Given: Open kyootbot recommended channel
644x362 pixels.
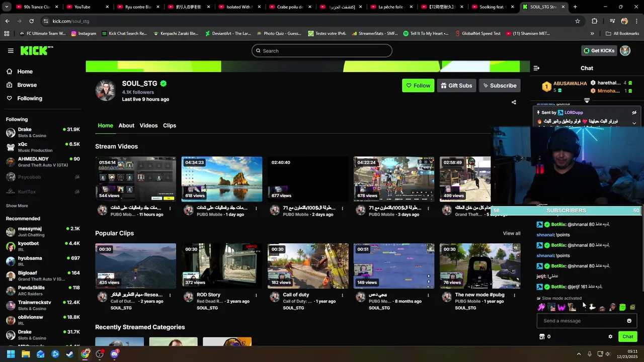Looking at the screenshot, I should [x=43, y=246].
